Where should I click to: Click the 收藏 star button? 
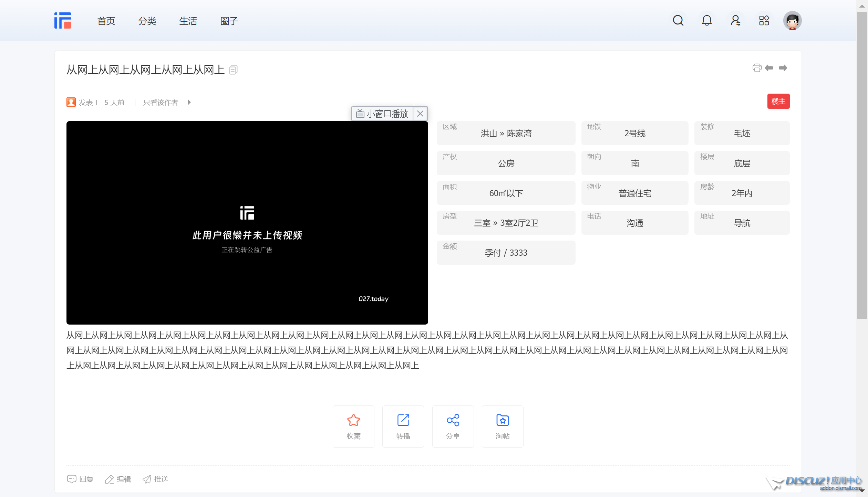(x=353, y=426)
